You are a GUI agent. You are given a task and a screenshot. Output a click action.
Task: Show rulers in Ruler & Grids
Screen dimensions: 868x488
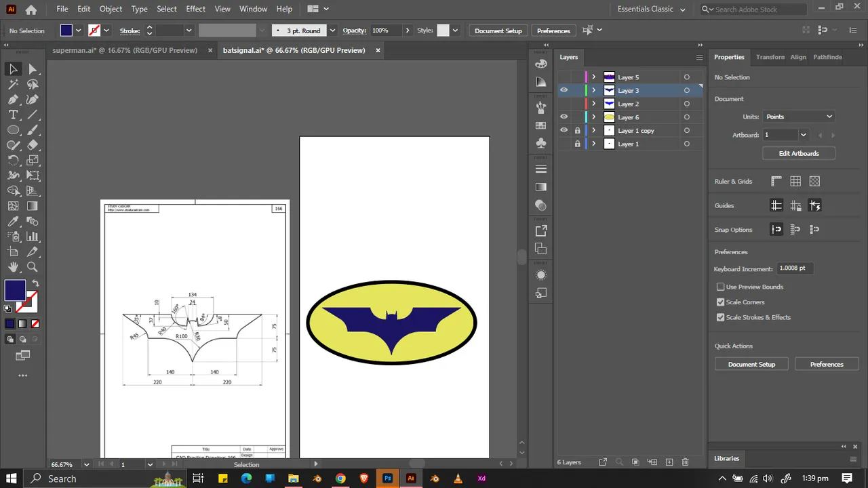pyautogui.click(x=776, y=181)
